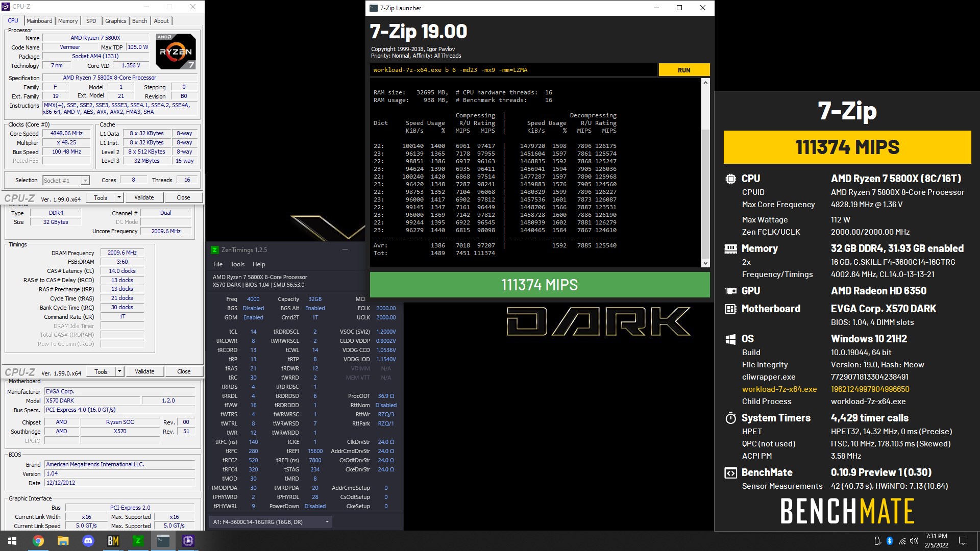
Task: Click Close in the upper CPU-Z window
Action: pyautogui.click(x=183, y=197)
